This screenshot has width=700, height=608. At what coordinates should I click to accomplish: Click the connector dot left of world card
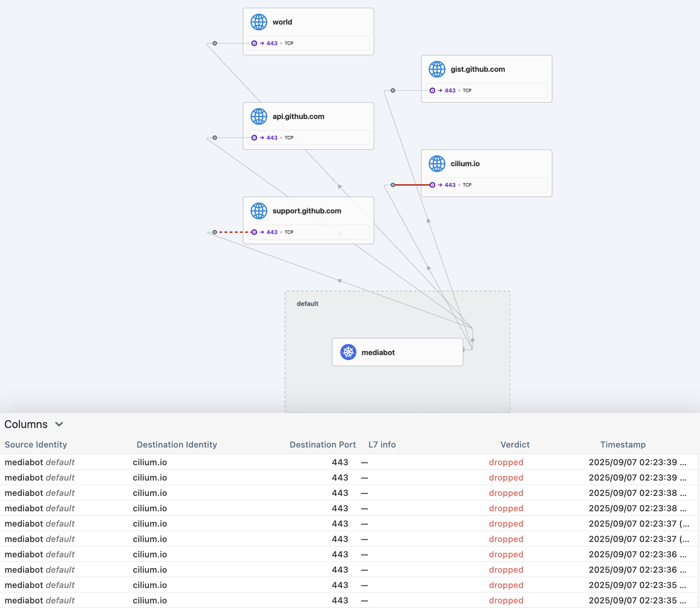[x=215, y=43]
